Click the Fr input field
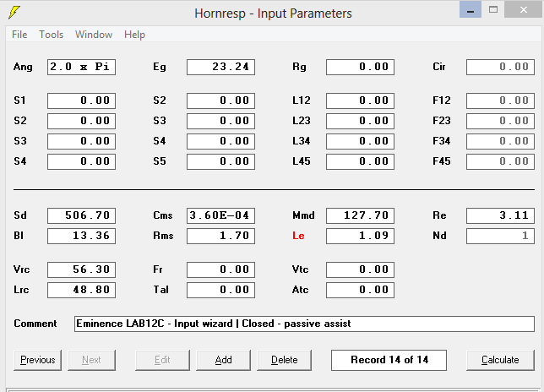The height and width of the screenshot is (392, 544). (x=220, y=269)
